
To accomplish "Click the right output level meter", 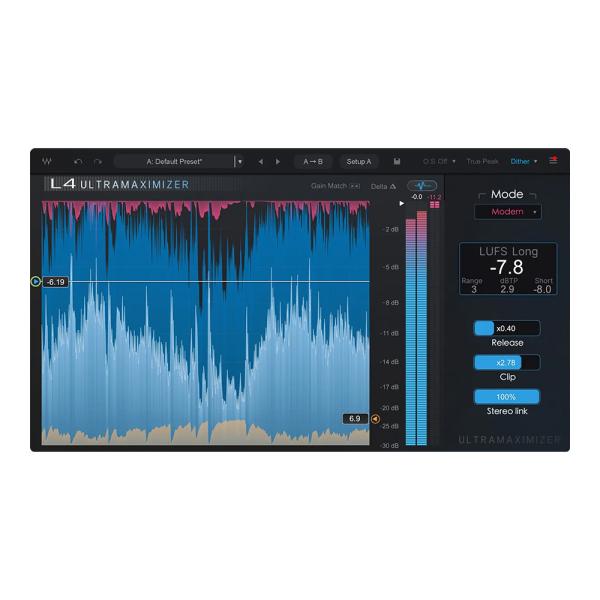I will pos(422,328).
